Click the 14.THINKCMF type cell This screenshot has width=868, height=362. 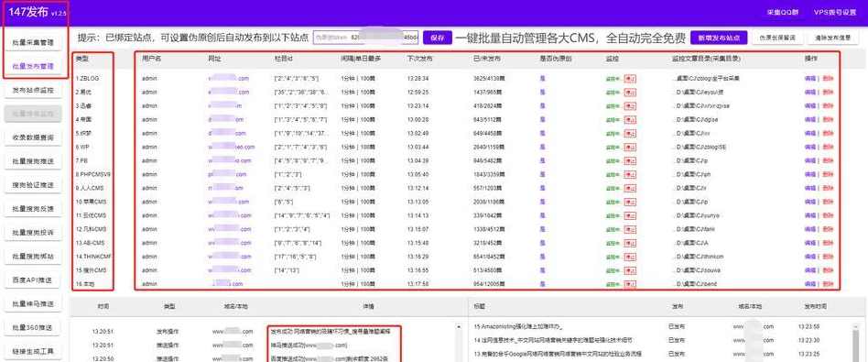(92, 257)
